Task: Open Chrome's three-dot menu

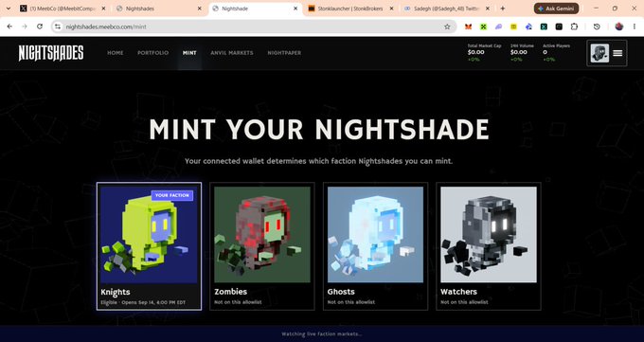Action: [635, 27]
